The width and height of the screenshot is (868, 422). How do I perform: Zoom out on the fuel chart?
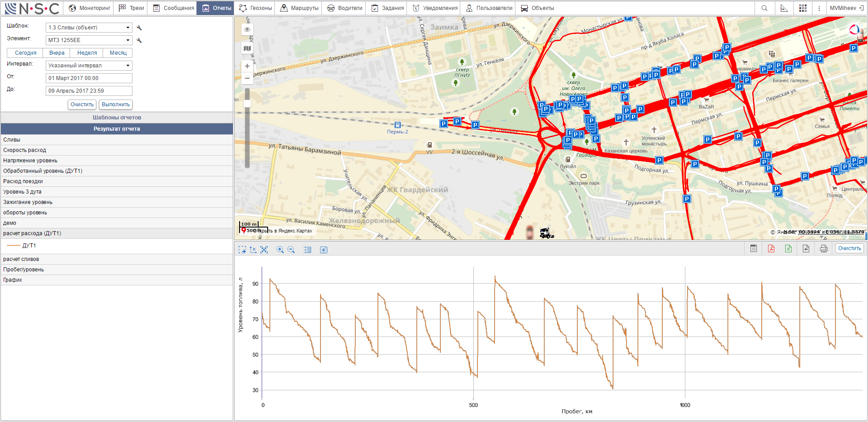291,250
